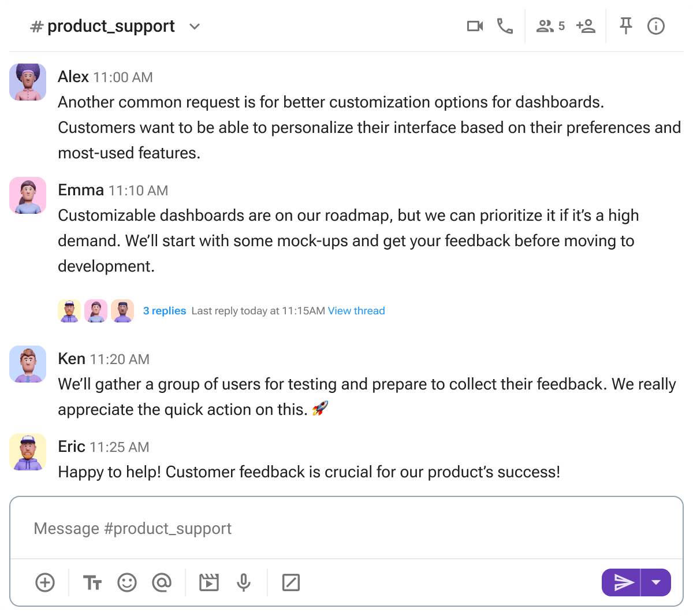Open the emoji picker
Screen dimensions: 693x616
coord(127,582)
